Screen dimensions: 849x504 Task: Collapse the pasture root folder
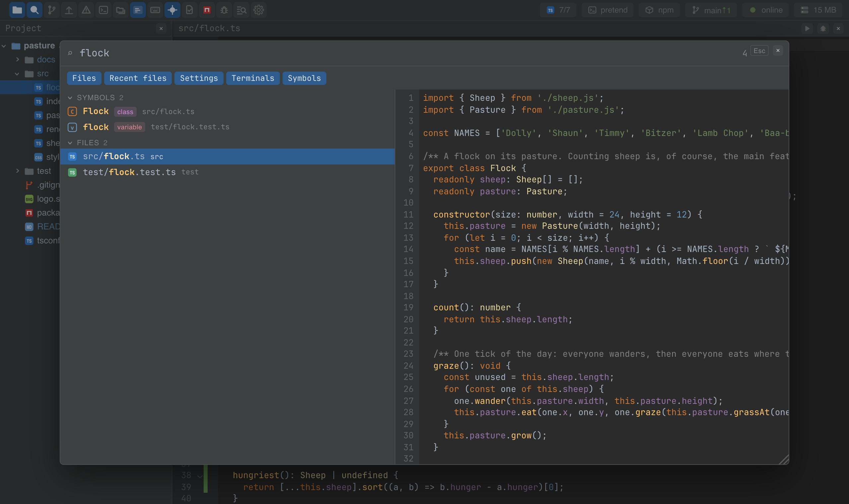coord(4,46)
